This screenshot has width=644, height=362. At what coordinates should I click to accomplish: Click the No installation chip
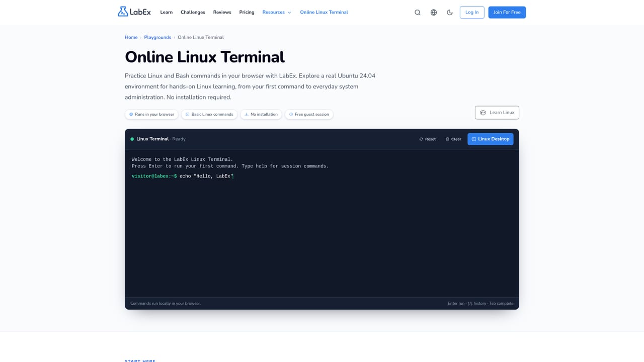(261, 114)
